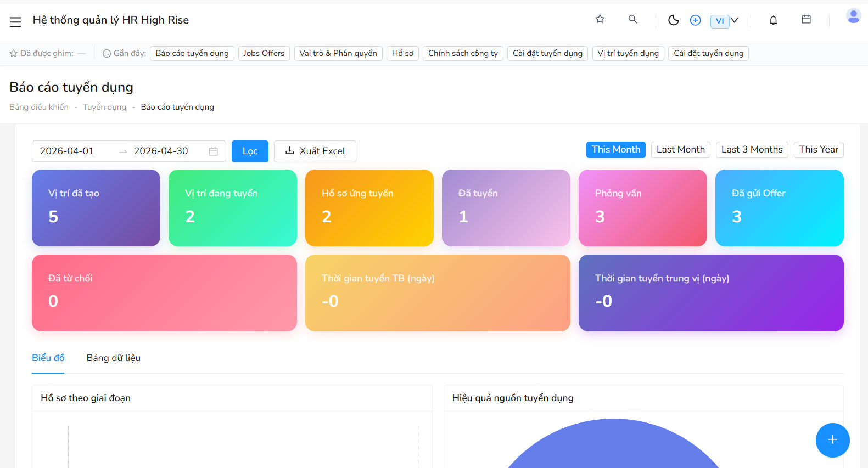
Task: Open recent Vai trò & Phân quyền shortcut
Action: coord(338,53)
